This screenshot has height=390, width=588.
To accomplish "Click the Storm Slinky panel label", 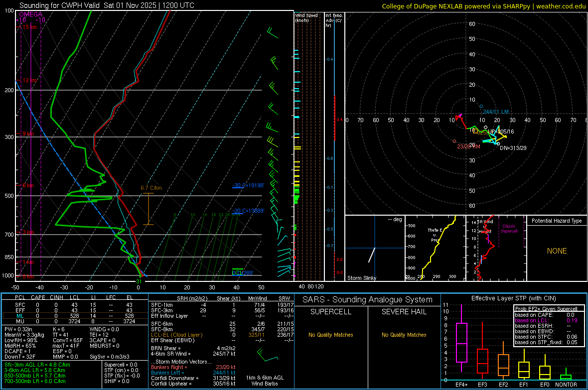I will [361, 278].
